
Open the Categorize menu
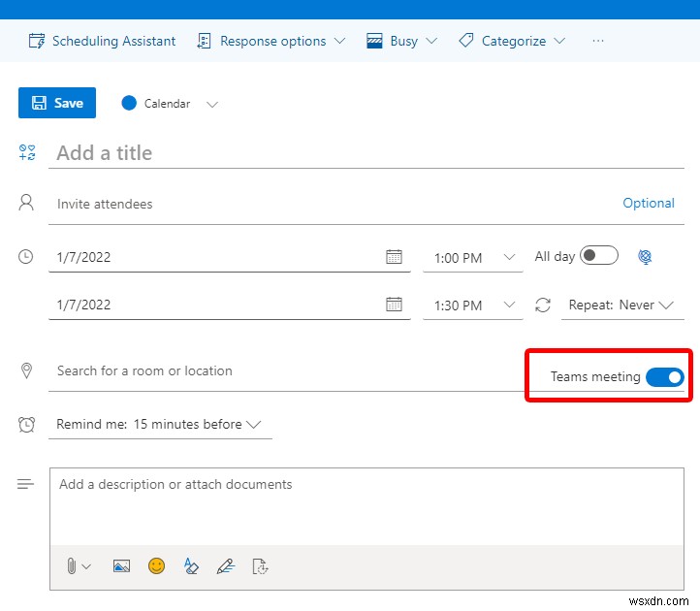[x=512, y=41]
